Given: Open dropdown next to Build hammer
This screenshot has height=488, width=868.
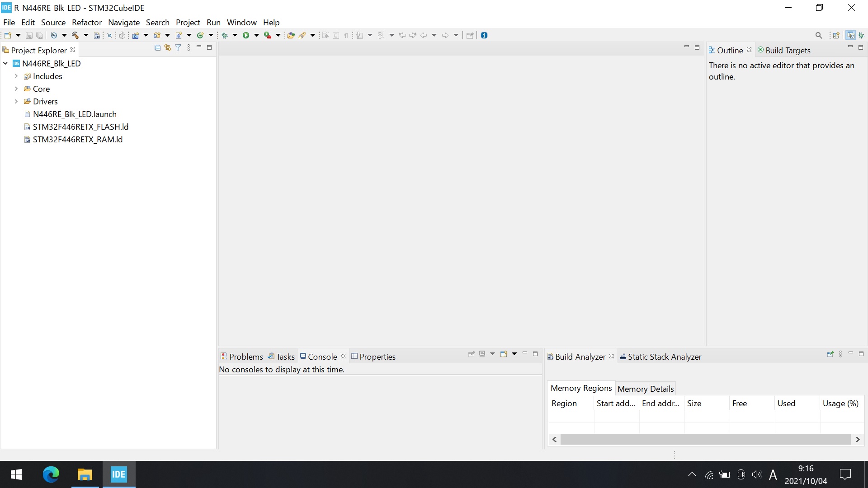Looking at the screenshot, I should pyautogui.click(x=86, y=35).
